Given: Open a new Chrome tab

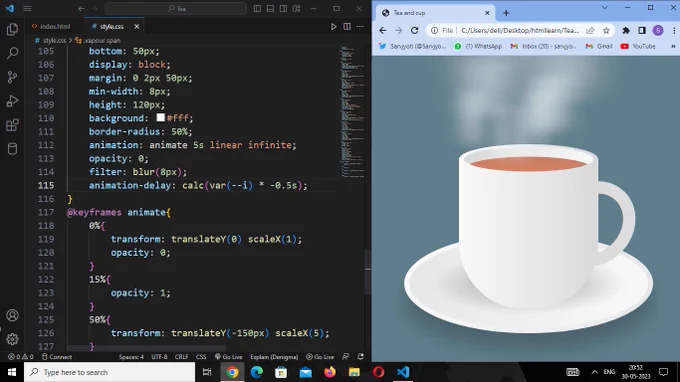Looking at the screenshot, I should (x=506, y=13).
